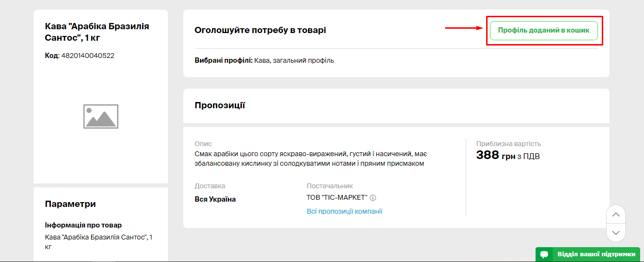Click the product code 4820140040522
The height and width of the screenshot is (262, 644).
[x=88, y=56]
